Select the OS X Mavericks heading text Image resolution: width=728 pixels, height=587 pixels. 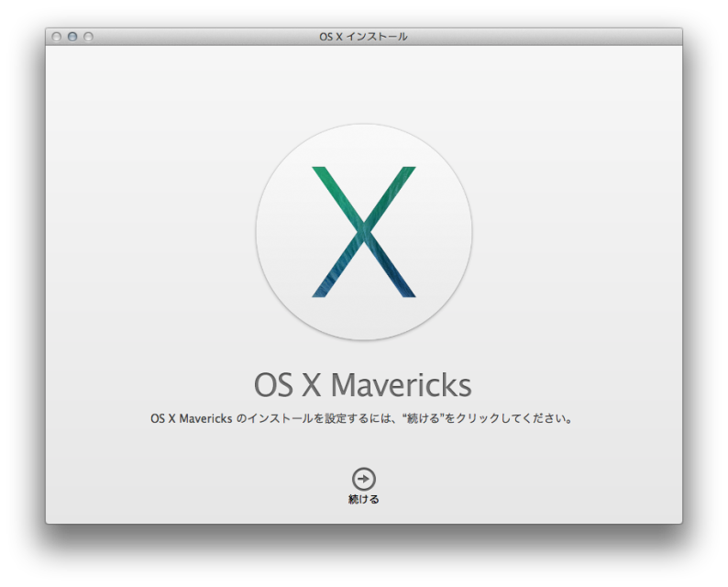tap(363, 385)
